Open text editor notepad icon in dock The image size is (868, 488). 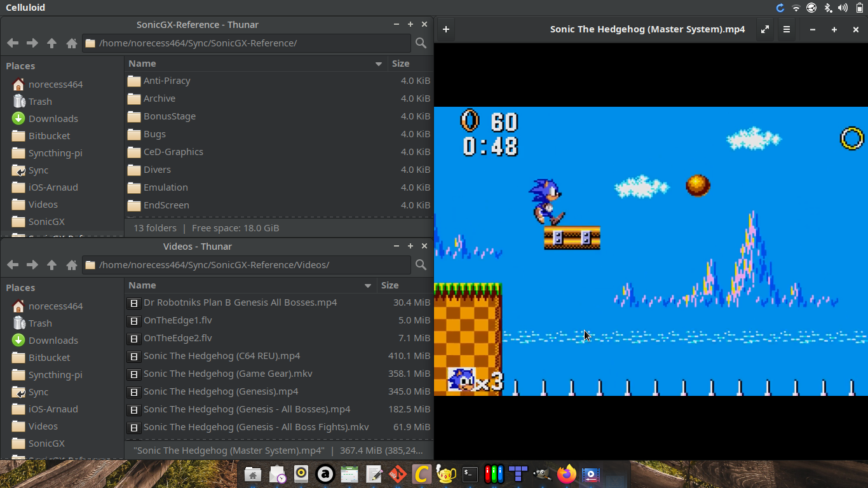[374, 474]
